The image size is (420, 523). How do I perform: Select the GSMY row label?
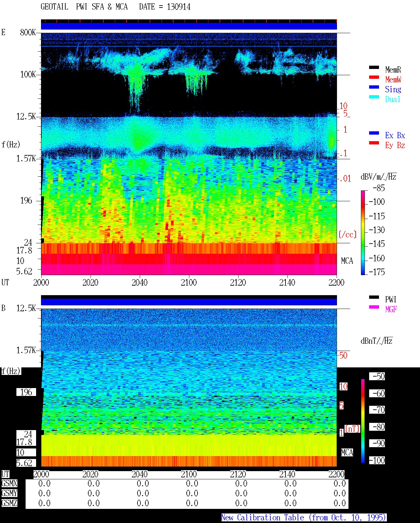(9, 493)
